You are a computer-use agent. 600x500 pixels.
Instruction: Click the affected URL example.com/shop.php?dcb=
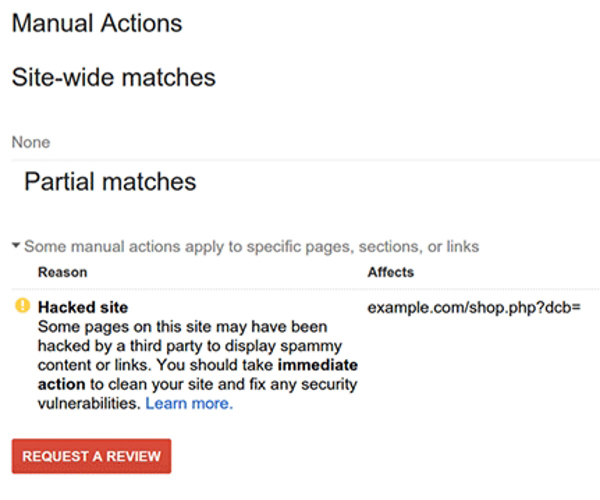click(474, 307)
